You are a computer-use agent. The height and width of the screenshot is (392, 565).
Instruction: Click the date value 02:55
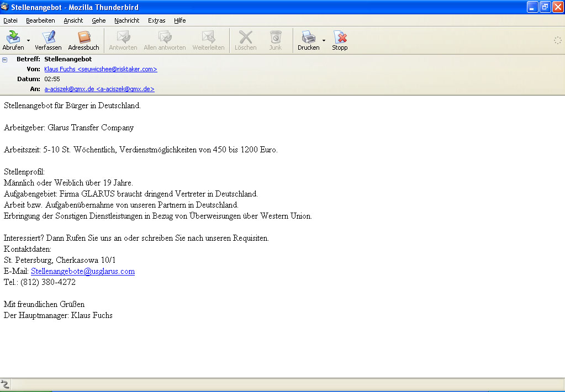tap(52, 79)
